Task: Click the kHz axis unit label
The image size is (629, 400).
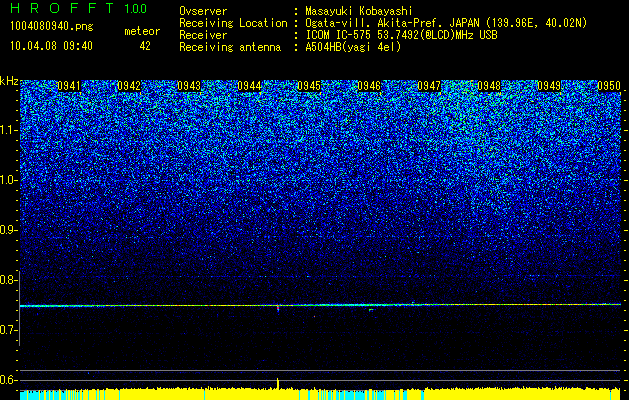Action: [x=9, y=81]
